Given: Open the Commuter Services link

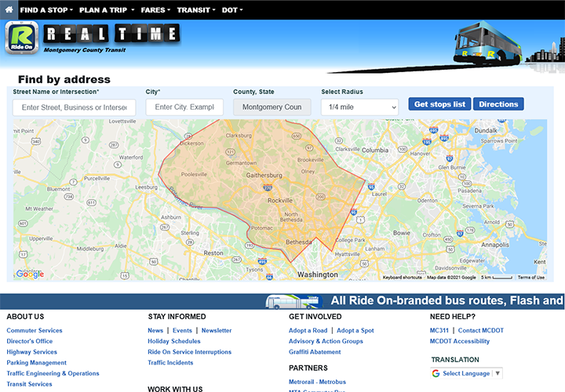Looking at the screenshot, I should coord(35,331).
